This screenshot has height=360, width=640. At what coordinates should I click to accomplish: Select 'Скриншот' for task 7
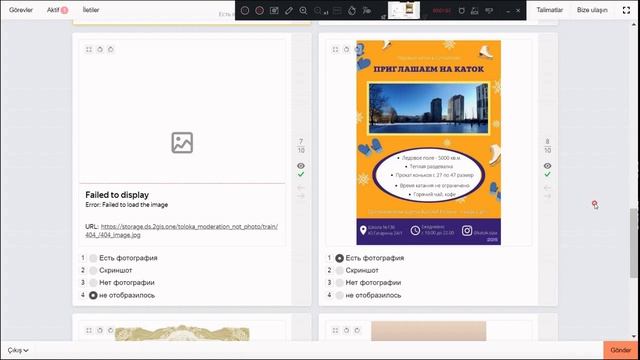click(93, 270)
